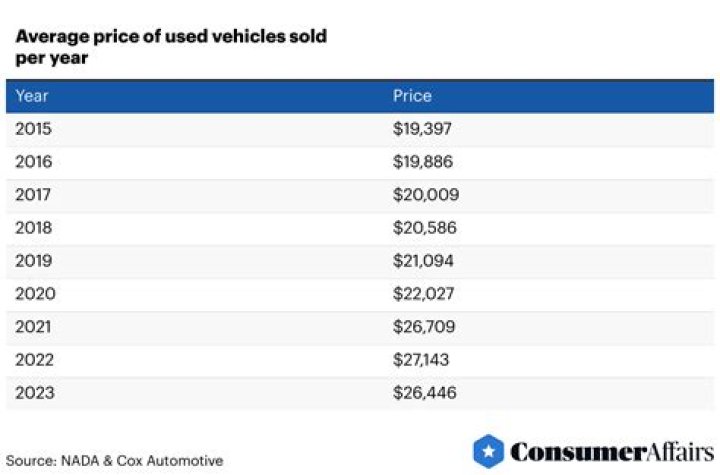The height and width of the screenshot is (475, 720).
Task: Select the $19,886 price value
Action: (425, 162)
